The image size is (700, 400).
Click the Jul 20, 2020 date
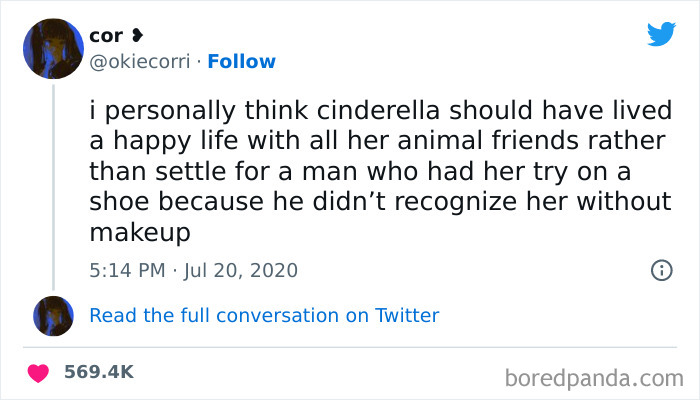click(x=244, y=270)
